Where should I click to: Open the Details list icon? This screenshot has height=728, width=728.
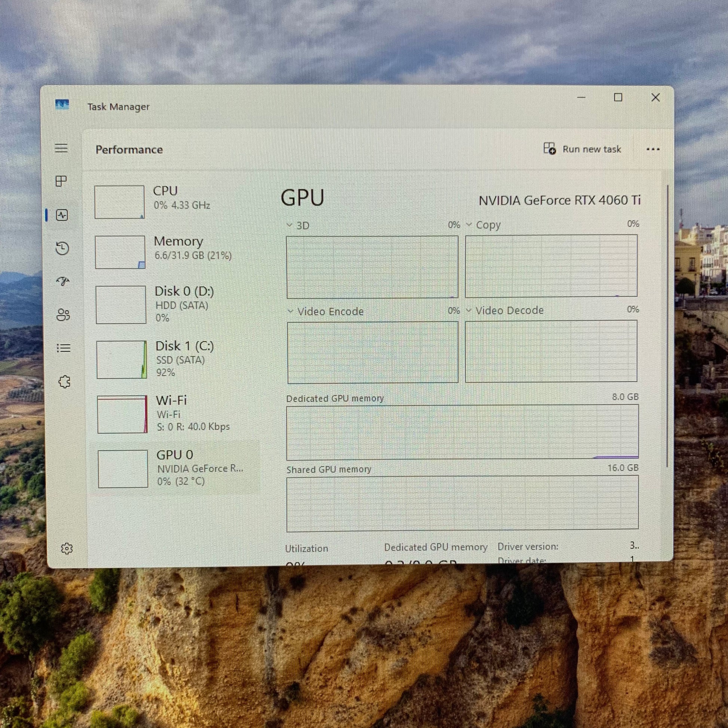(x=64, y=348)
